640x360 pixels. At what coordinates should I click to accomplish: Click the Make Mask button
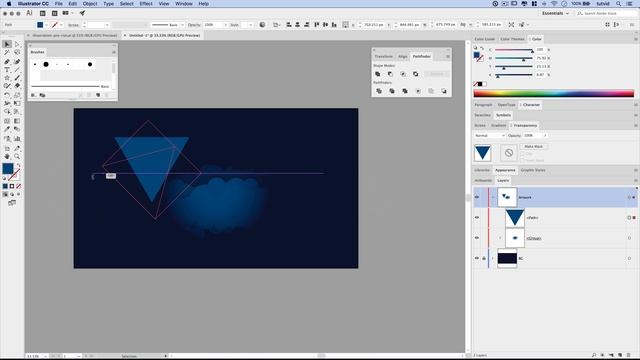[x=533, y=147]
